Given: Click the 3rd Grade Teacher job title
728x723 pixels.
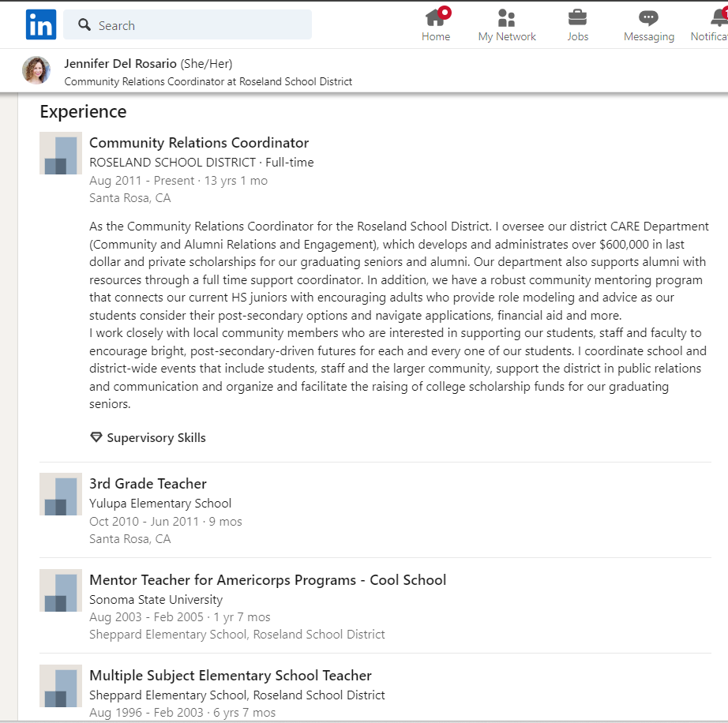Looking at the screenshot, I should [x=148, y=484].
